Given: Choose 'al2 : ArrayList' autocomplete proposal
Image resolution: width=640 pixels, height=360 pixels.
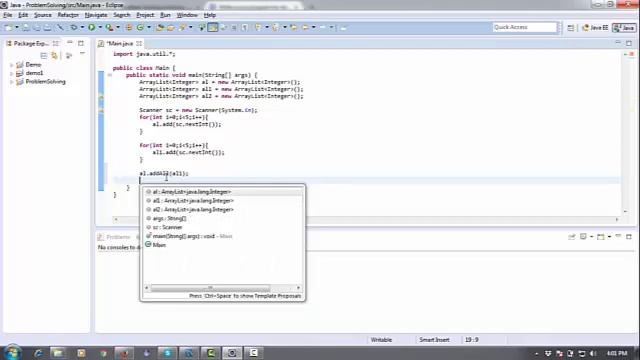Looking at the screenshot, I should pos(222,210).
